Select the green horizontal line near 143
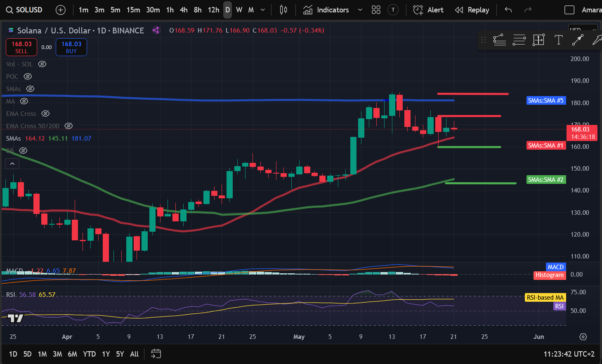602x364 pixels. pos(481,183)
